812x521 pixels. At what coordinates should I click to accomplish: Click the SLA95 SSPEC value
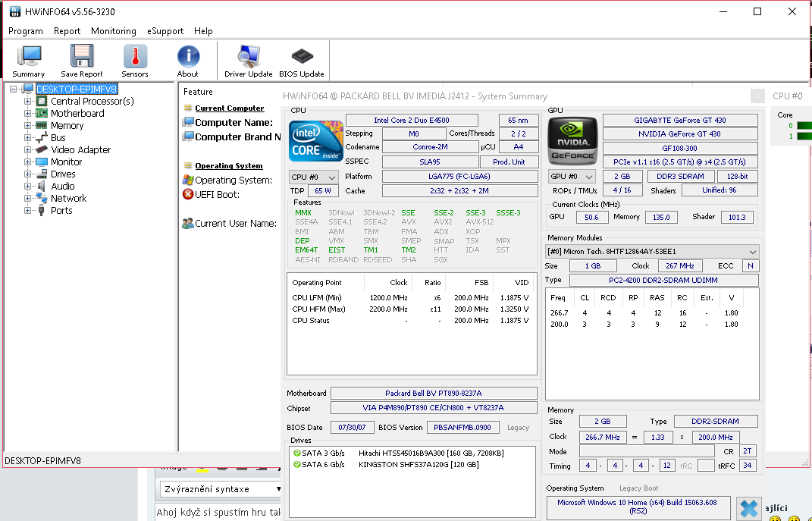pos(430,162)
